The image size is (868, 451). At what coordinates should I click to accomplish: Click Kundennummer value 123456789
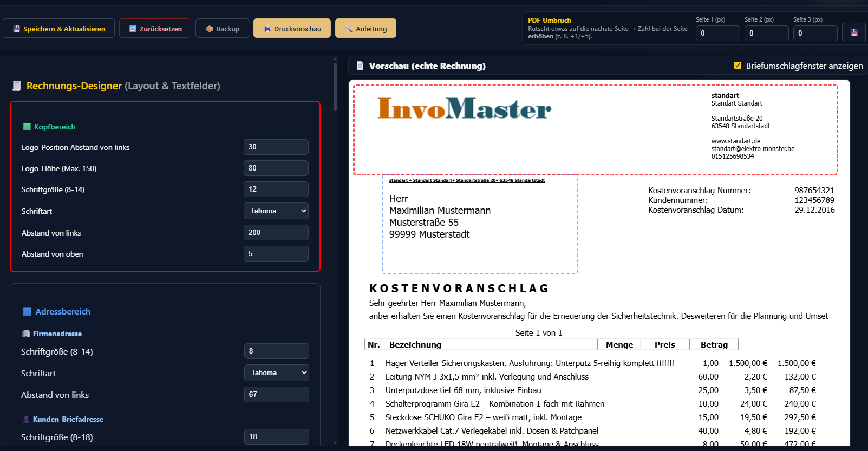tap(814, 200)
